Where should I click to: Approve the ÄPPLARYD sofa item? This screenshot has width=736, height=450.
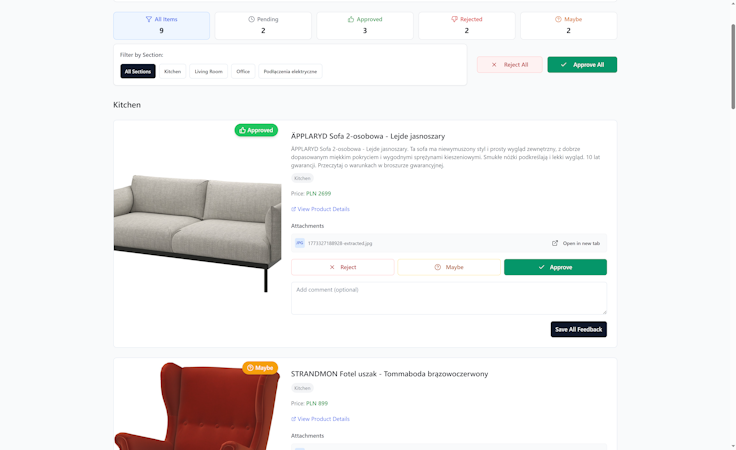[x=555, y=267]
